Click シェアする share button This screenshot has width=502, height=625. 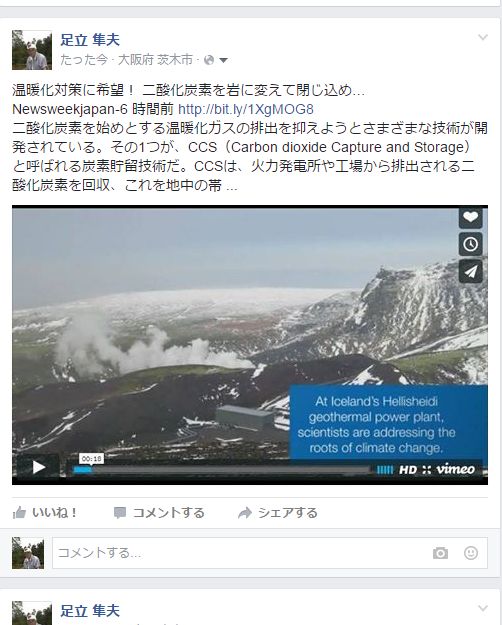pos(278,513)
